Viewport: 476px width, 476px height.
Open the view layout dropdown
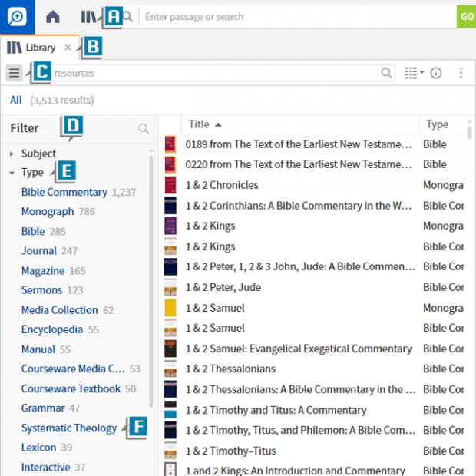pos(415,73)
